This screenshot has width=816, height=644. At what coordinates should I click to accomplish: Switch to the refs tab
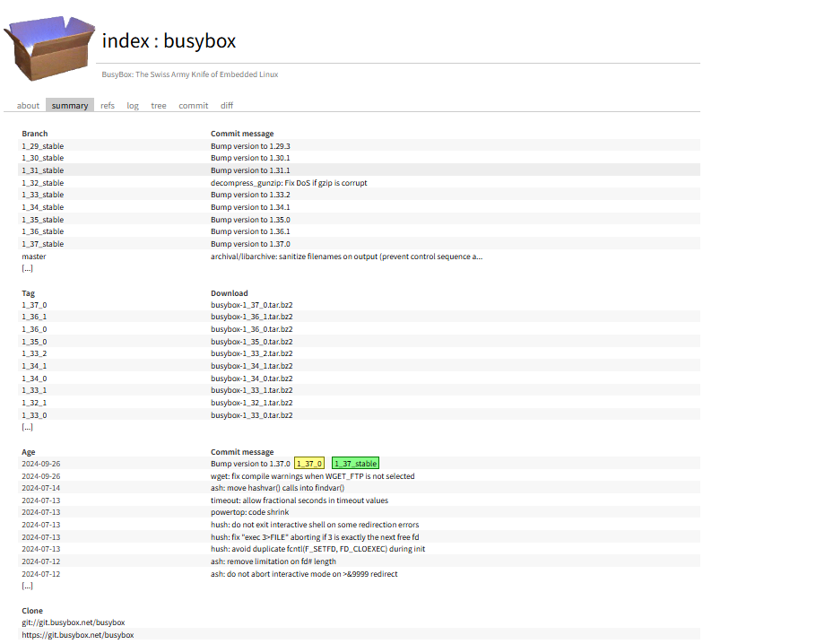pyautogui.click(x=108, y=105)
